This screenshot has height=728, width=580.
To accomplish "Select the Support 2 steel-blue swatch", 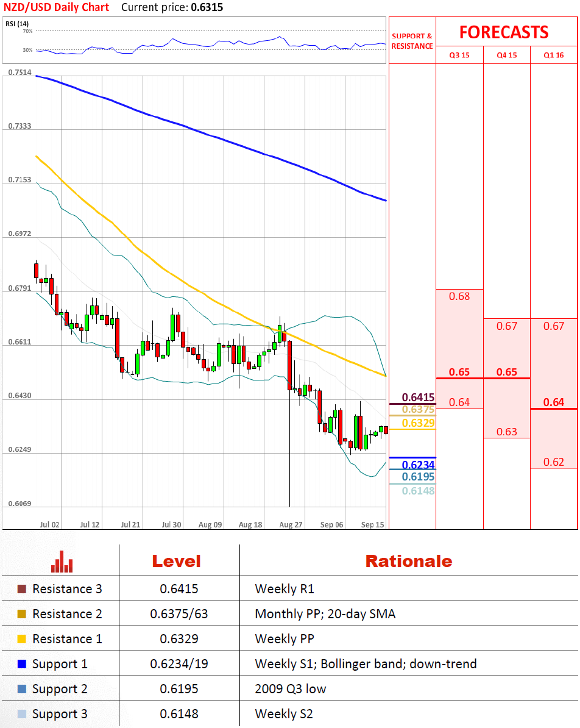I will [x=22, y=689].
